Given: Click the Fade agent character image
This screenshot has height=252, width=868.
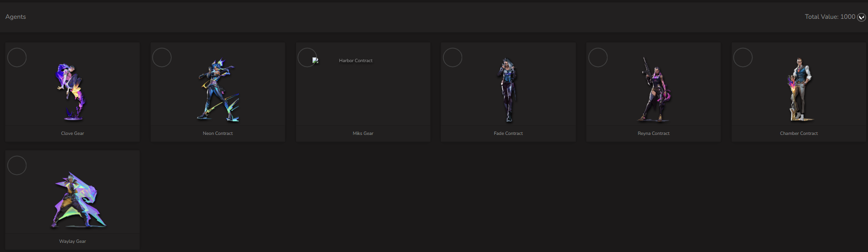Looking at the screenshot, I should tap(508, 91).
